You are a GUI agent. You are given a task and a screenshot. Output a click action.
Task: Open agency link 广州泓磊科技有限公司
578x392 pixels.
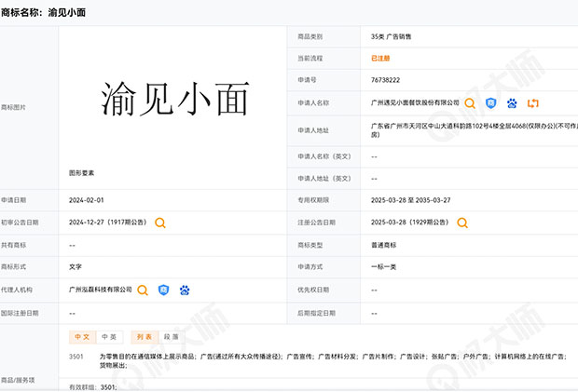tap(101, 290)
